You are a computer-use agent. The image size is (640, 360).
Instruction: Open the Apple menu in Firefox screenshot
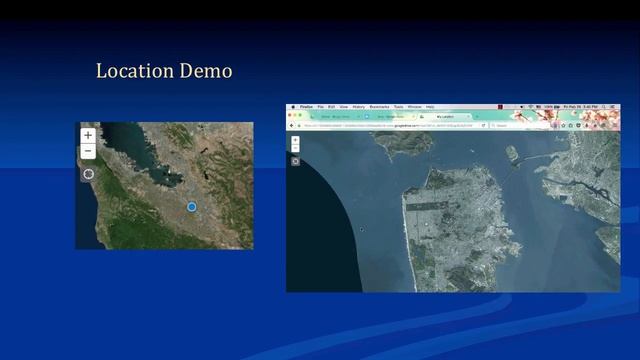(x=293, y=107)
